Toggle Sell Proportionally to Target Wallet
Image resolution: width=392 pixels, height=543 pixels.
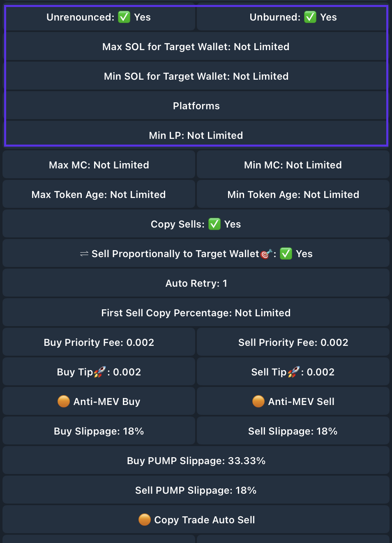[196, 254]
